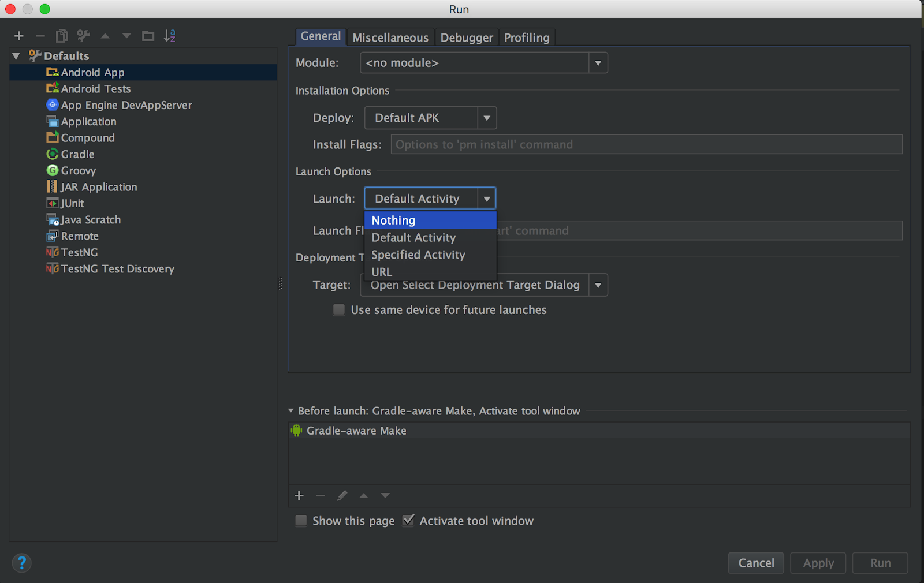This screenshot has height=583, width=924.
Task: Select Specified Activity from the Launch list
Action: pyautogui.click(x=418, y=255)
